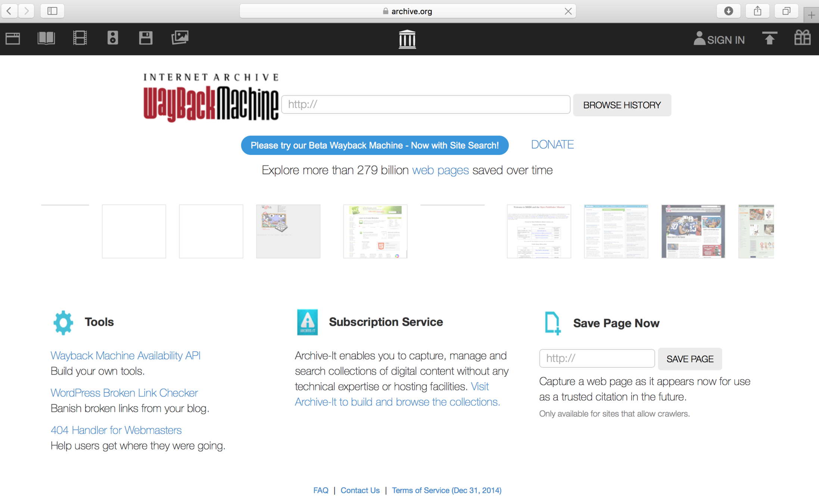The image size is (819, 504).
Task: Open the football website thumbnail
Action: click(693, 231)
